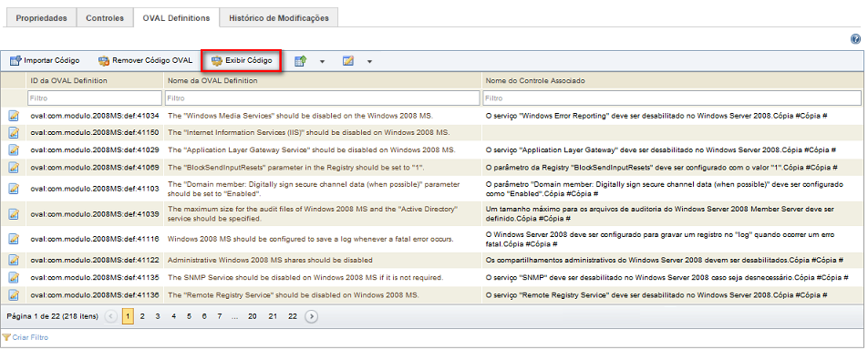Click edit icon for the def:41136 row

pyautogui.click(x=14, y=295)
